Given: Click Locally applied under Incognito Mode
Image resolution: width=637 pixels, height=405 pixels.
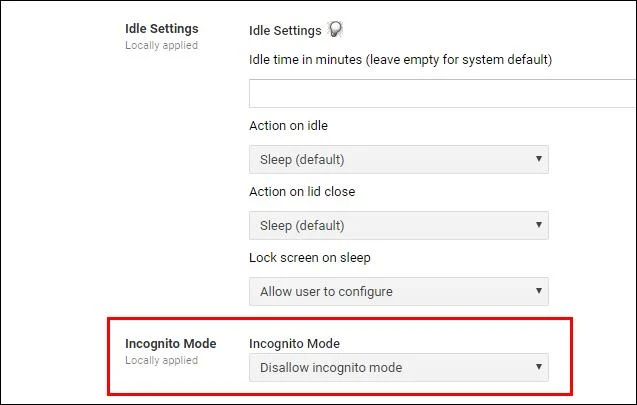Looking at the screenshot, I should (161, 360).
